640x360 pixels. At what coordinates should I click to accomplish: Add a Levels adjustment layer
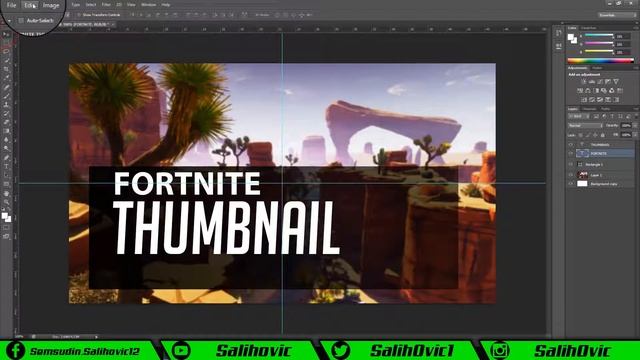click(591, 82)
